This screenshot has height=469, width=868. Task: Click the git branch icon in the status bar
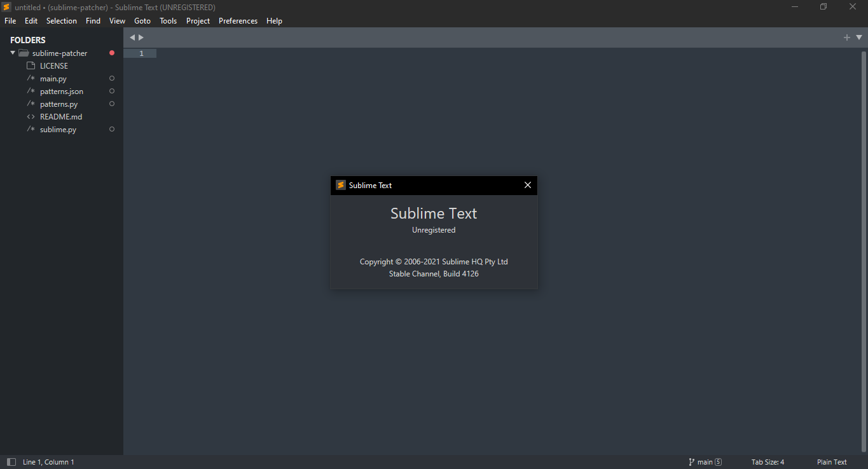coord(691,462)
